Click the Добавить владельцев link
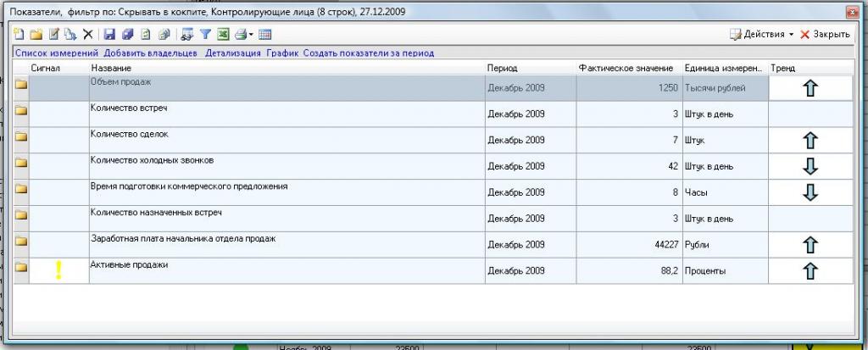 tap(151, 53)
